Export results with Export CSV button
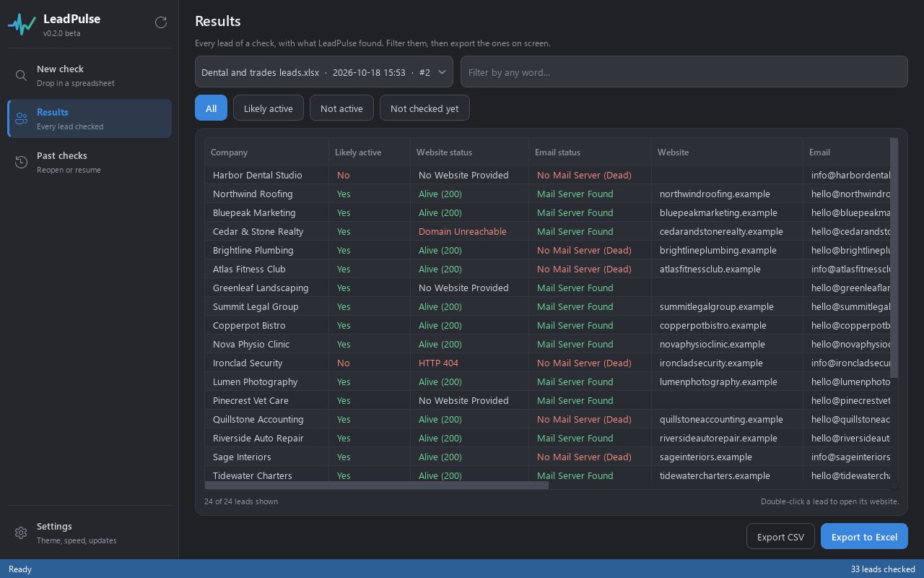Image resolution: width=924 pixels, height=578 pixels. coord(780,536)
